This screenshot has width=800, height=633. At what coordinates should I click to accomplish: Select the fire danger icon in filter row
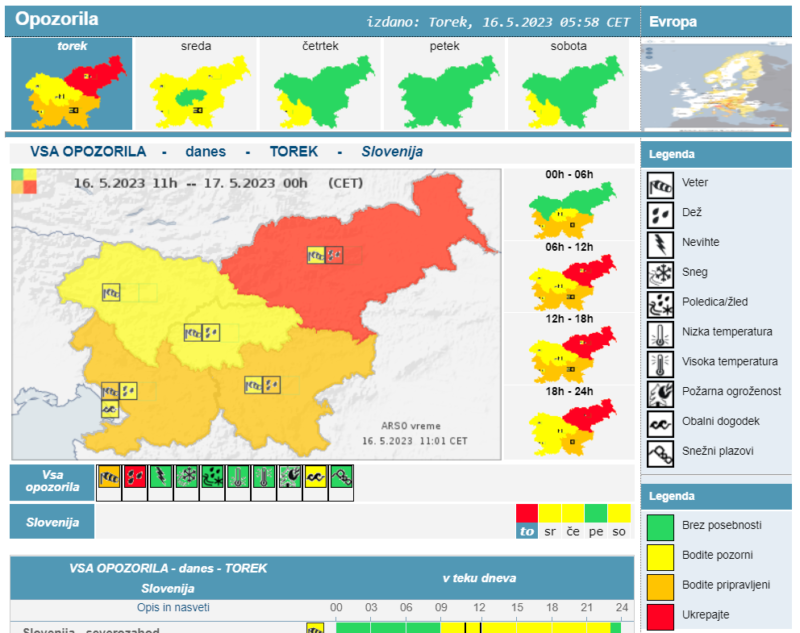pos(290,478)
